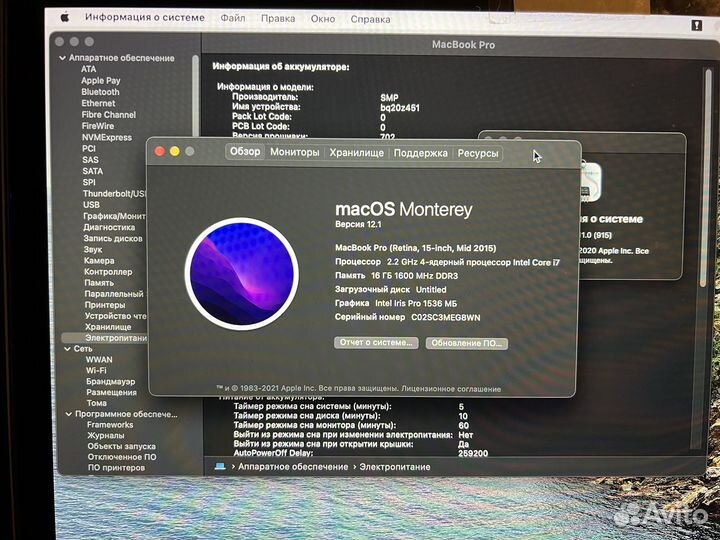Click serial number C02SC3MEG8WN text
The width and height of the screenshot is (720, 540).
[445, 317]
